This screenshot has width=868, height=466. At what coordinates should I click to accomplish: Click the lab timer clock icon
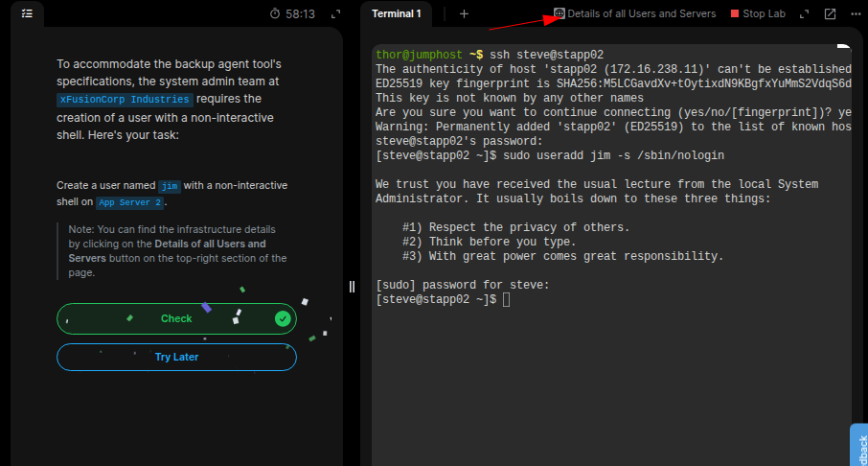point(275,14)
